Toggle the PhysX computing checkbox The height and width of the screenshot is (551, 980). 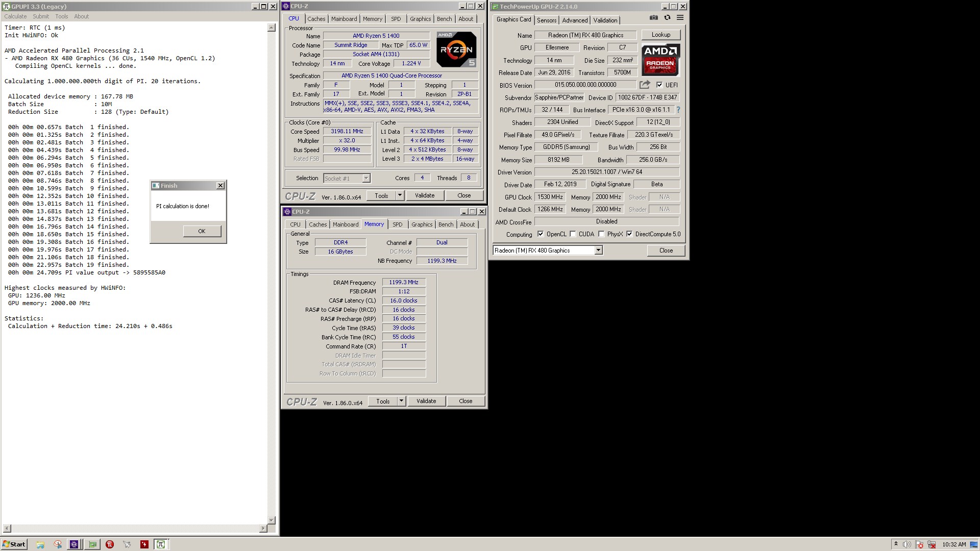tap(601, 234)
